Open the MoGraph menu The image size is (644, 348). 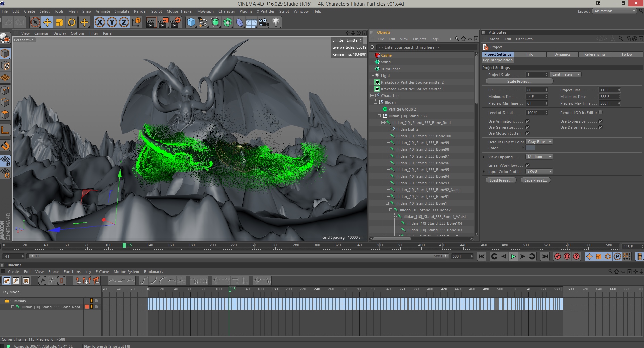[205, 11]
